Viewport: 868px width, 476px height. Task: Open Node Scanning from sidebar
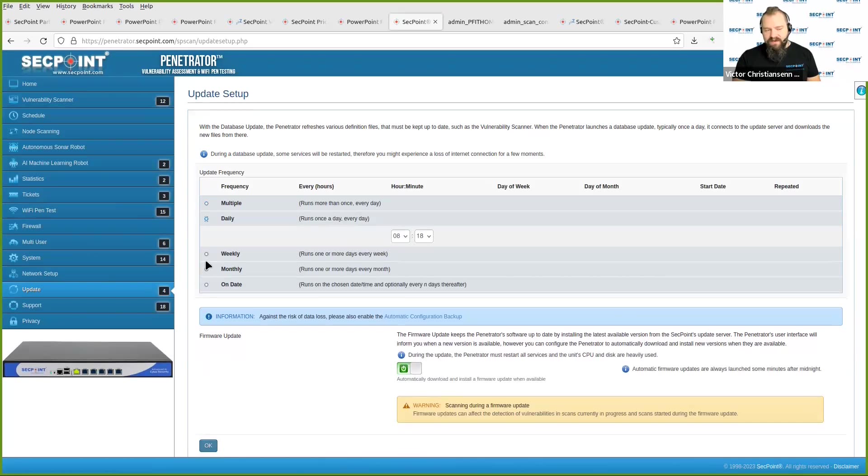[x=41, y=131]
